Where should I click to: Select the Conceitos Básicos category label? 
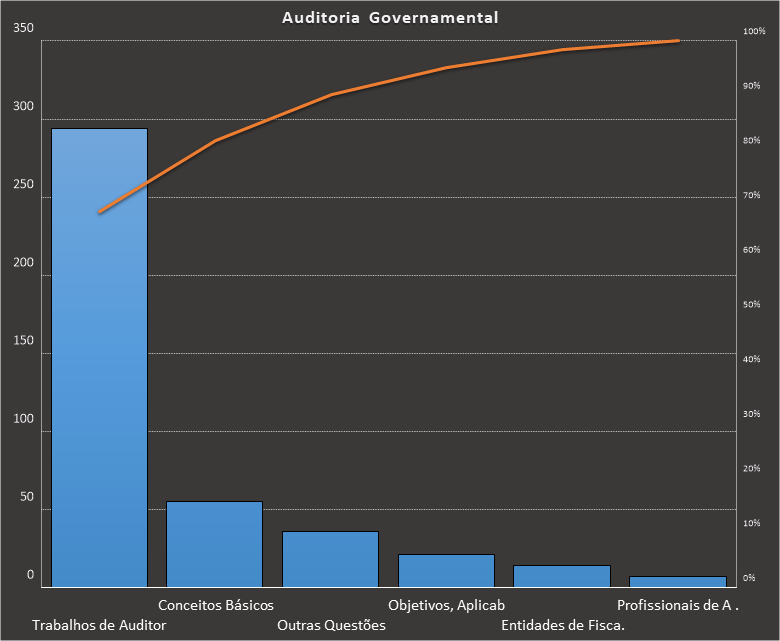[x=215, y=605]
